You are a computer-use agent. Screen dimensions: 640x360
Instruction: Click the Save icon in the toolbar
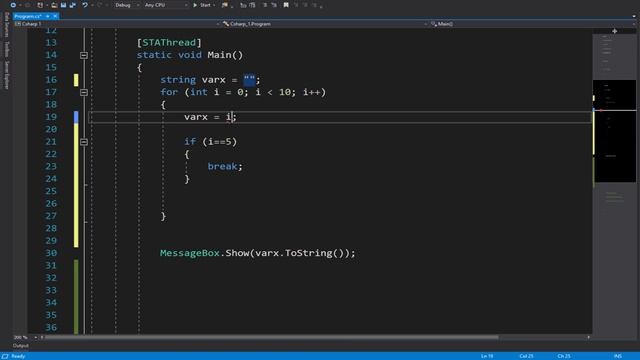(x=63, y=5)
